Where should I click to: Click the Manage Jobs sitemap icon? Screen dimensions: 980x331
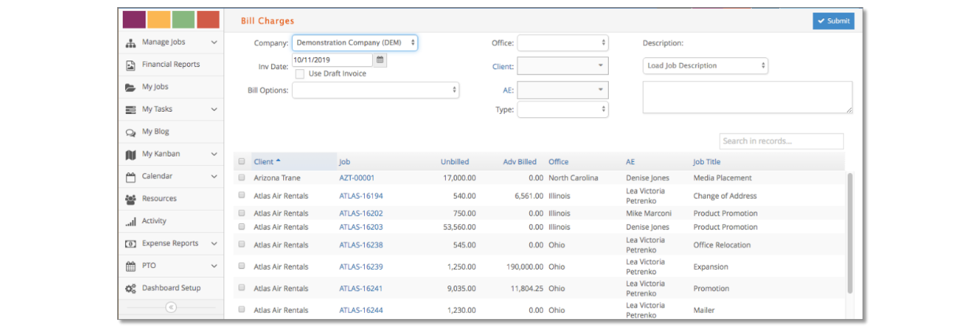(x=131, y=42)
